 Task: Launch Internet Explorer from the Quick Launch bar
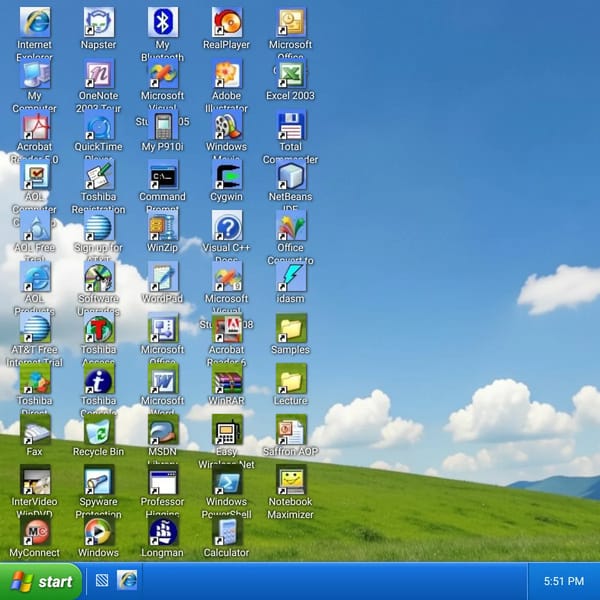(x=127, y=580)
